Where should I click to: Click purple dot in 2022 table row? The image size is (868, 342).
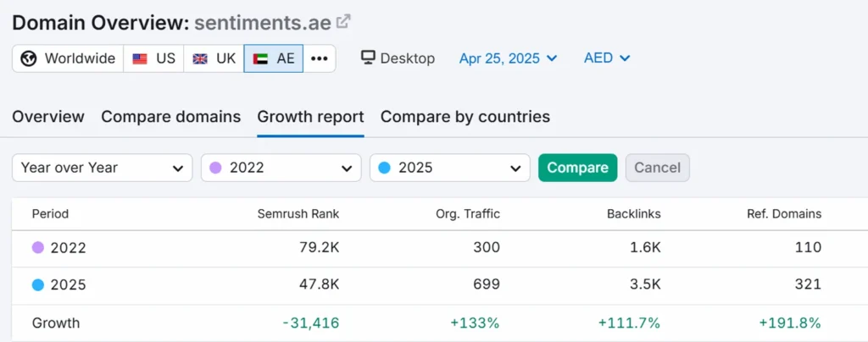tap(38, 247)
